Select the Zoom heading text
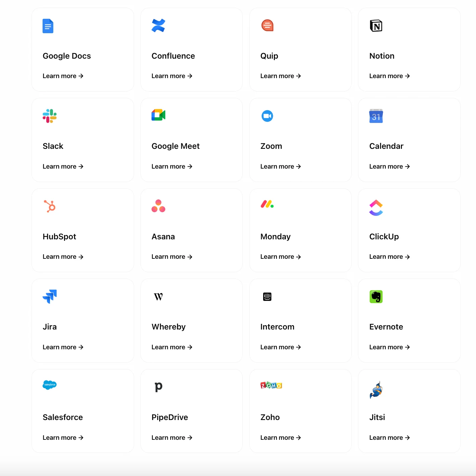The width and height of the screenshot is (476, 476). (271, 146)
